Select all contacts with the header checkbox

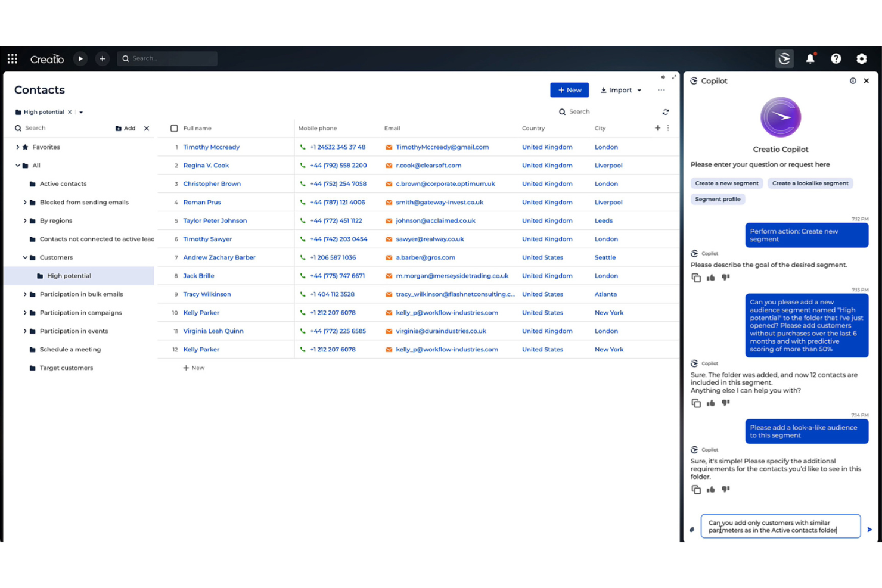173,127
